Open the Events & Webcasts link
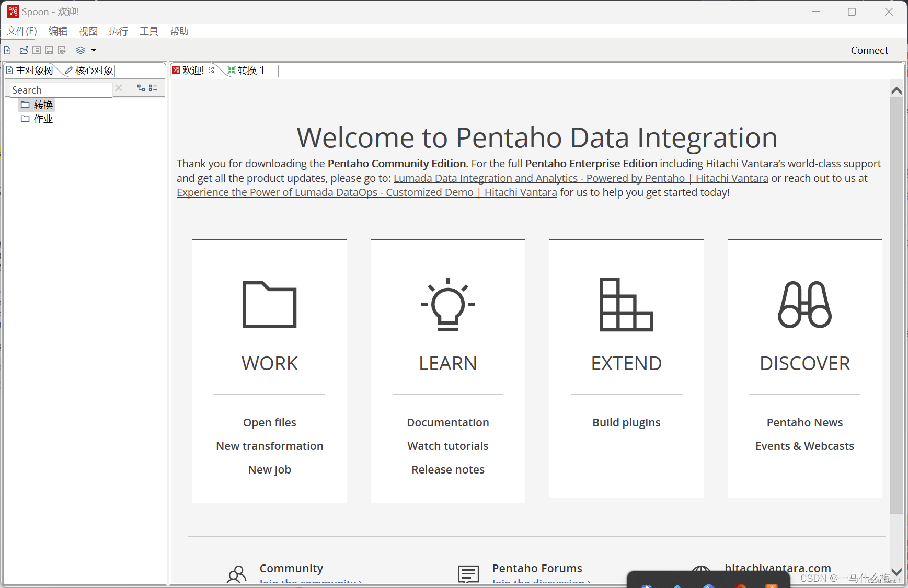908x588 pixels. pos(805,446)
